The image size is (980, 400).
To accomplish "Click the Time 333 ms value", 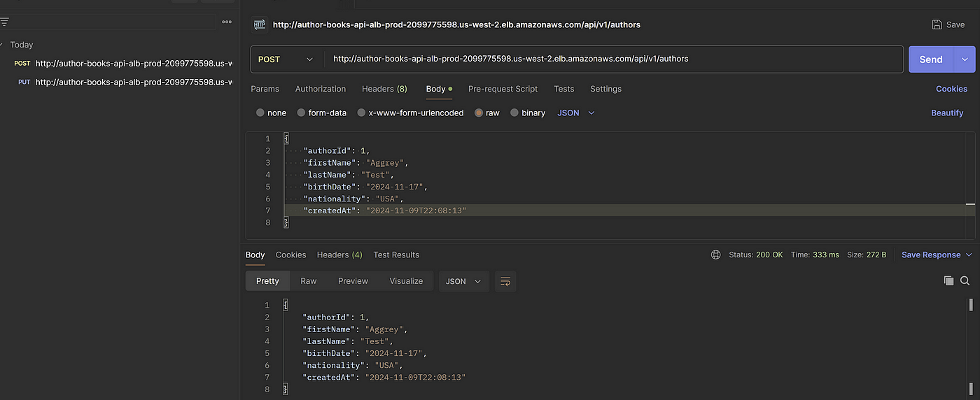I will click(x=825, y=255).
